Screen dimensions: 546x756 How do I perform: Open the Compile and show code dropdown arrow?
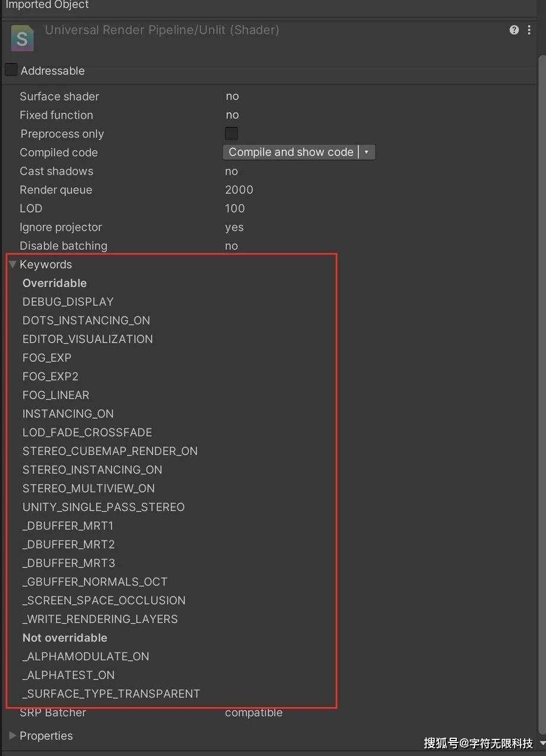click(367, 152)
